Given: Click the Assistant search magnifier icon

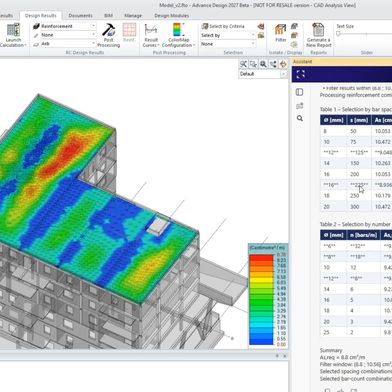Looking at the screenshot, I should 300,118.
